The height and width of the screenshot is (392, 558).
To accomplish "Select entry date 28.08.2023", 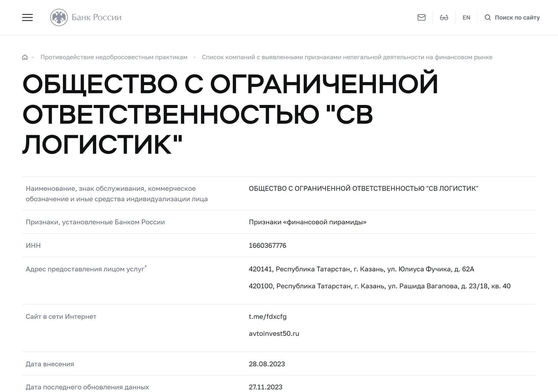I will click(267, 364).
